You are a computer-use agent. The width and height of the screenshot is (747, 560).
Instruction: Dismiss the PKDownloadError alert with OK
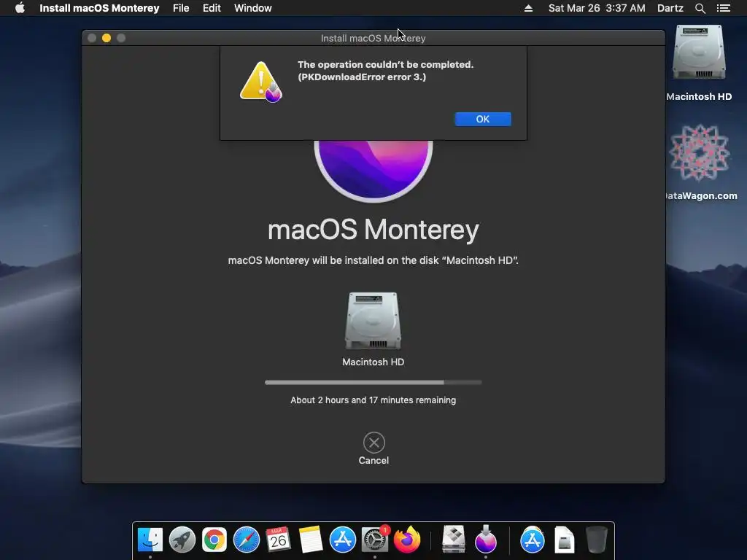[483, 119]
